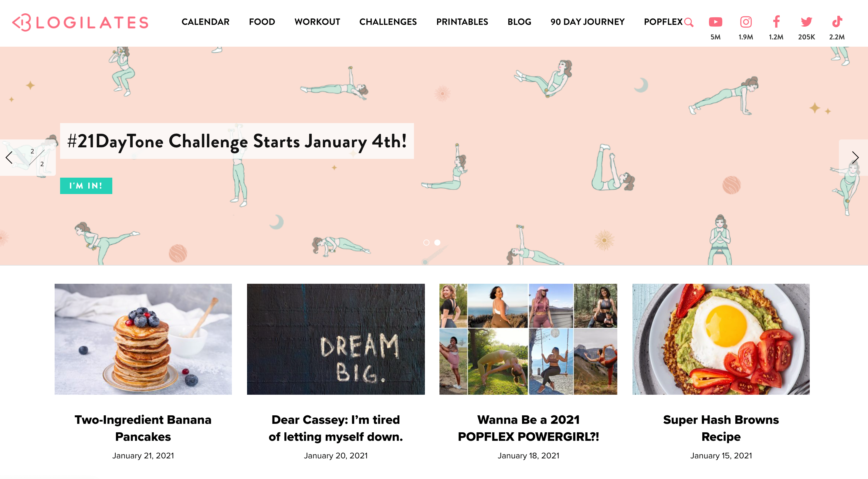Select the first carousel dot
The width and height of the screenshot is (868, 479).
(x=426, y=242)
